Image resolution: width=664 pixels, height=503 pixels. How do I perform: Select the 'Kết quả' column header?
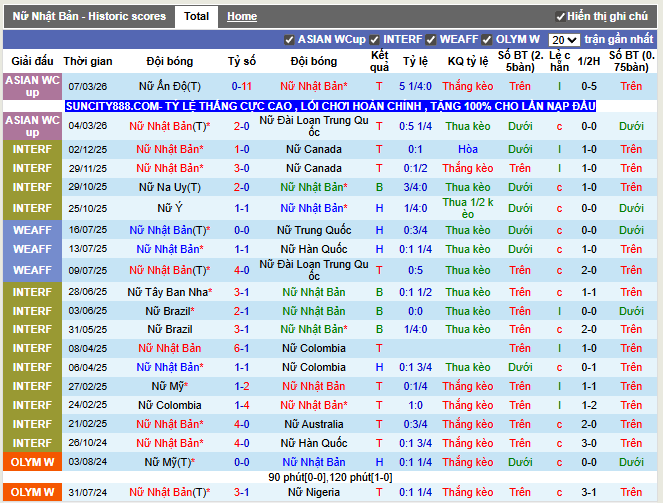379,61
